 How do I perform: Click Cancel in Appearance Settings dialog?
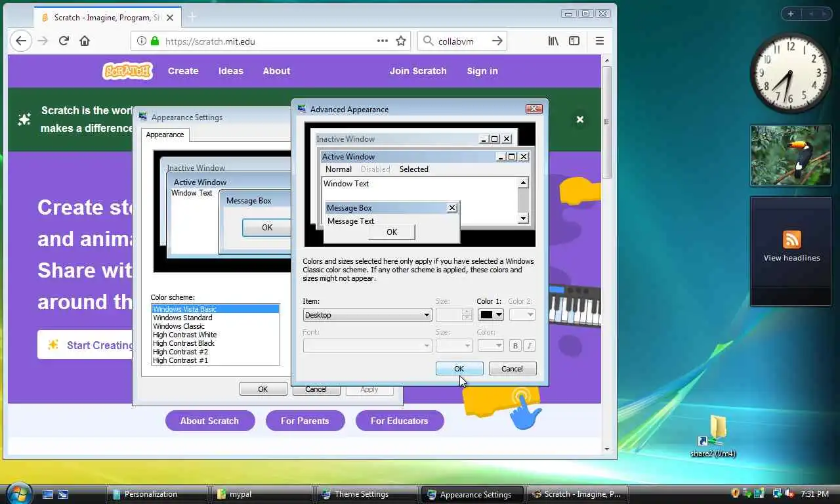316,390
